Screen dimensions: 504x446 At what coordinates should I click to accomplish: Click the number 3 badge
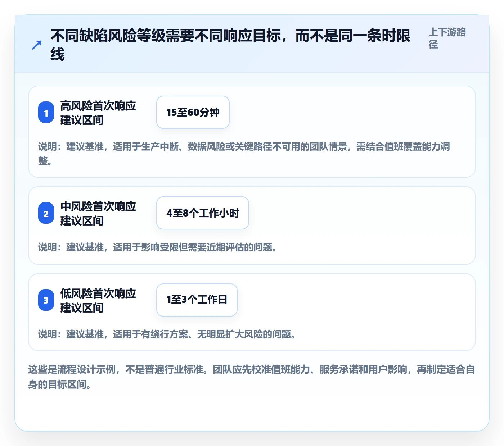(46, 300)
